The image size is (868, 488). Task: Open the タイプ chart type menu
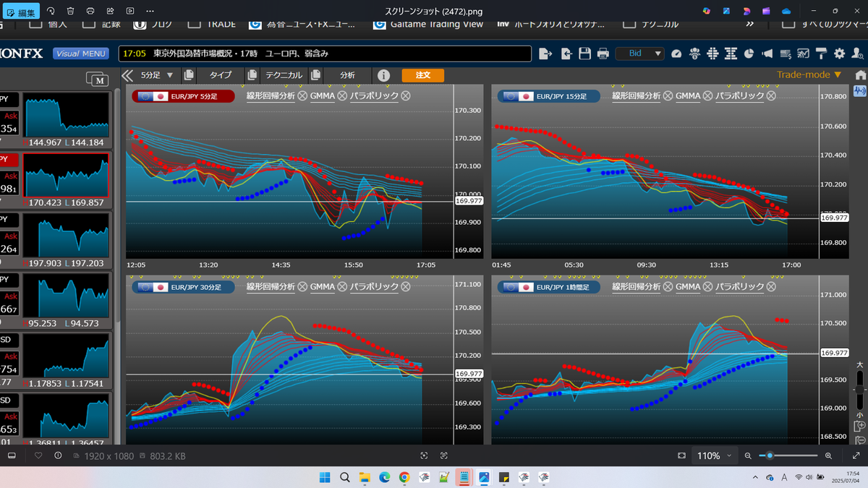coord(221,75)
